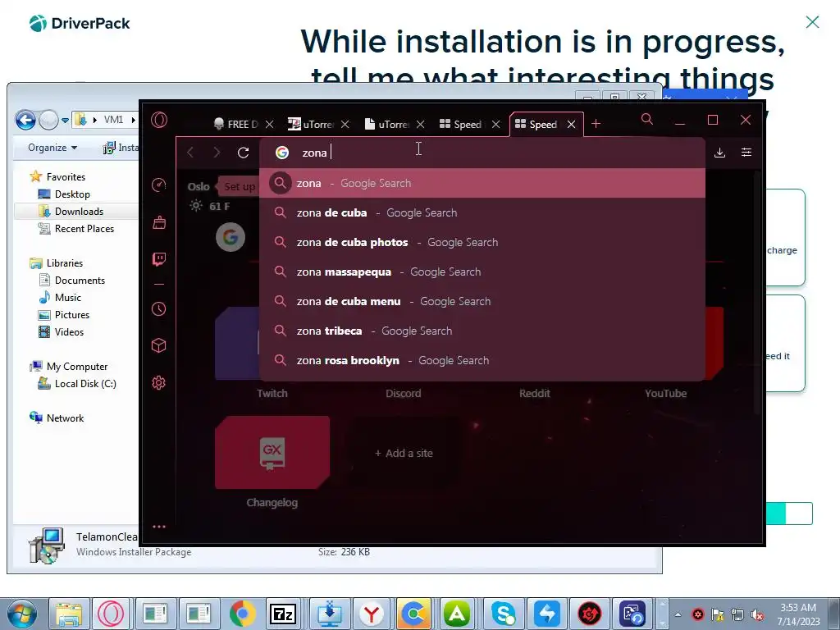The image size is (840, 630).
Task: Open Windows Start button
Action: [x=21, y=614]
